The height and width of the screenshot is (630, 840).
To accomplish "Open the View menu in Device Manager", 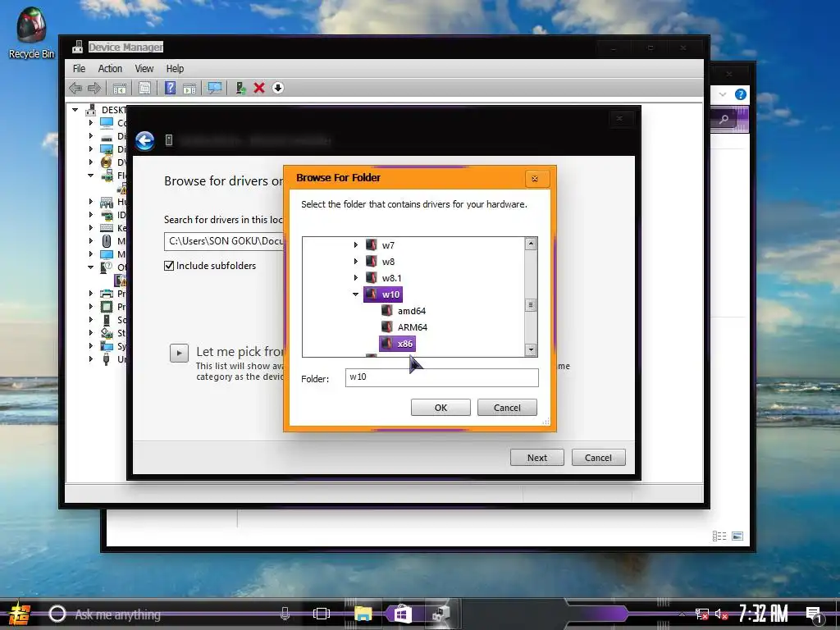I will [144, 69].
